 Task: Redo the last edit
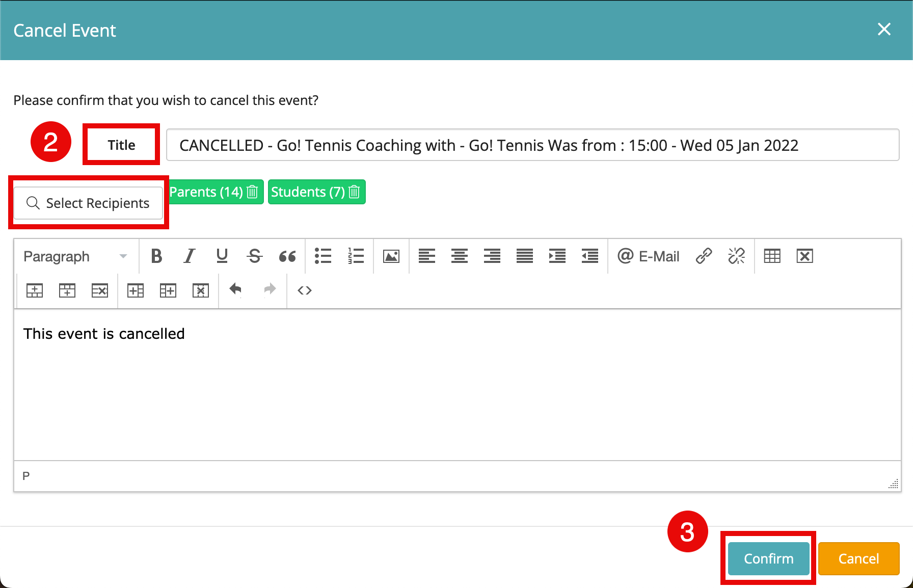pyautogui.click(x=270, y=290)
